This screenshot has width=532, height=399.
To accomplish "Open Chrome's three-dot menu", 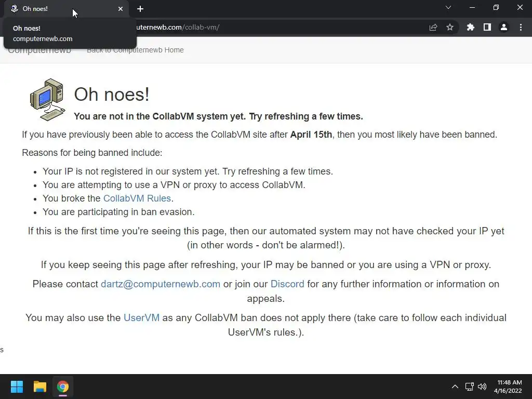I will 521,27.
